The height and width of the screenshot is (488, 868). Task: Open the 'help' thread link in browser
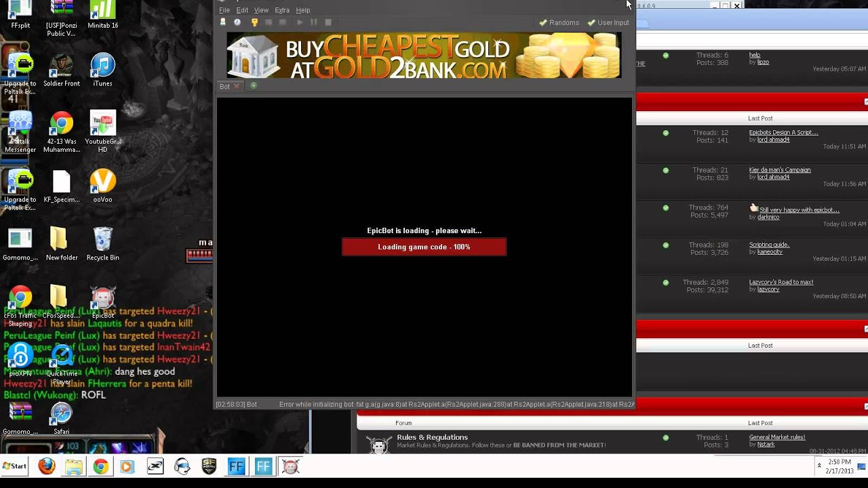pyautogui.click(x=754, y=55)
